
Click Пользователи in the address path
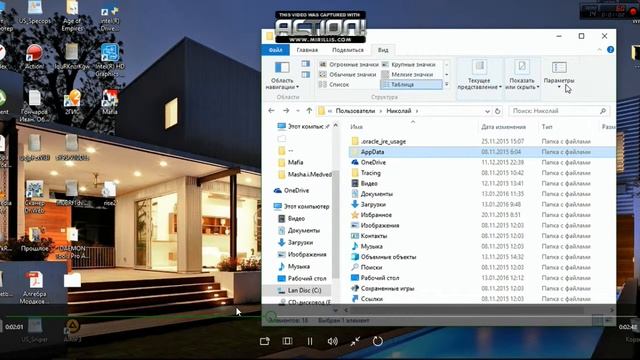pyautogui.click(x=355, y=111)
